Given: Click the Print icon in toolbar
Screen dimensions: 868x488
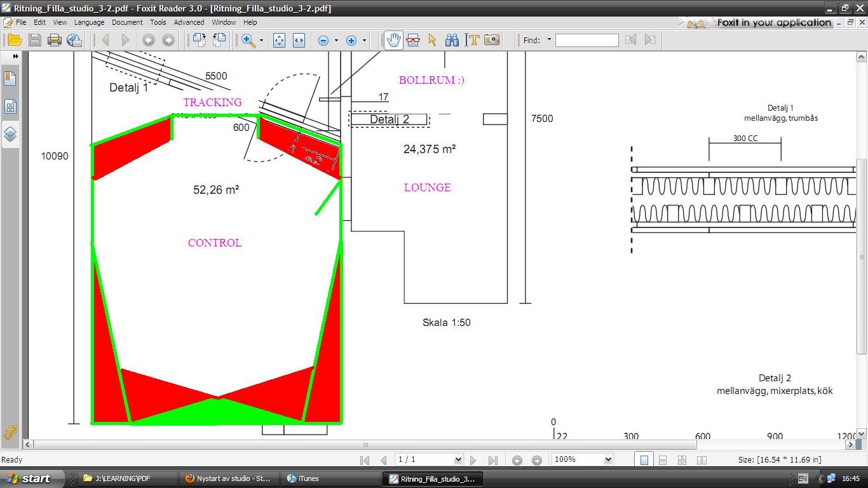Looking at the screenshot, I should pos(55,40).
